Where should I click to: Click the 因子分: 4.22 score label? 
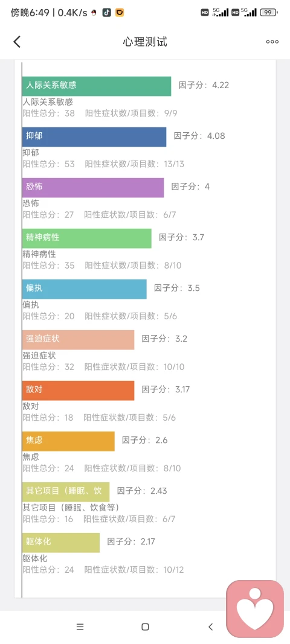coord(204,86)
